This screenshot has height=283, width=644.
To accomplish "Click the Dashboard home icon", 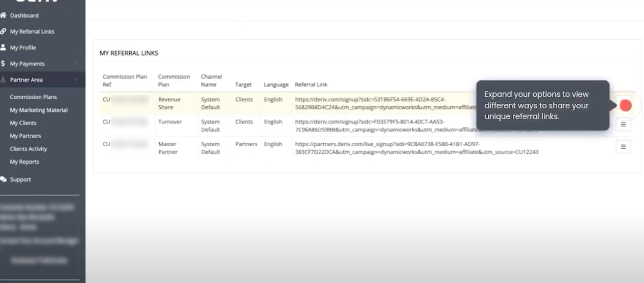I will click(3, 15).
